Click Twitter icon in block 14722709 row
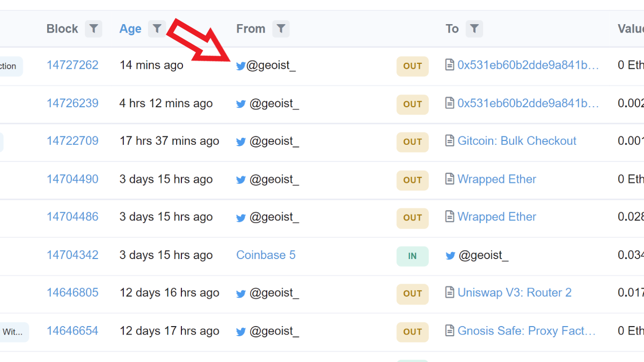Screen dimensions: 644x362 241,142
